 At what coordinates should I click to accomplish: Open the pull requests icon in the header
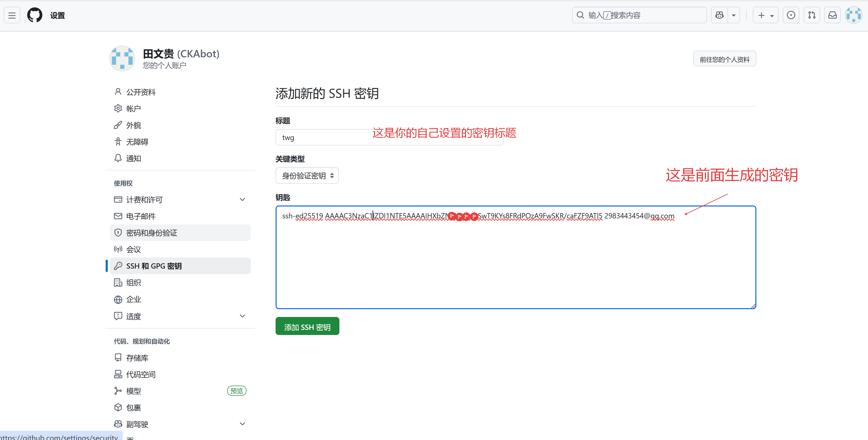pyautogui.click(x=812, y=15)
